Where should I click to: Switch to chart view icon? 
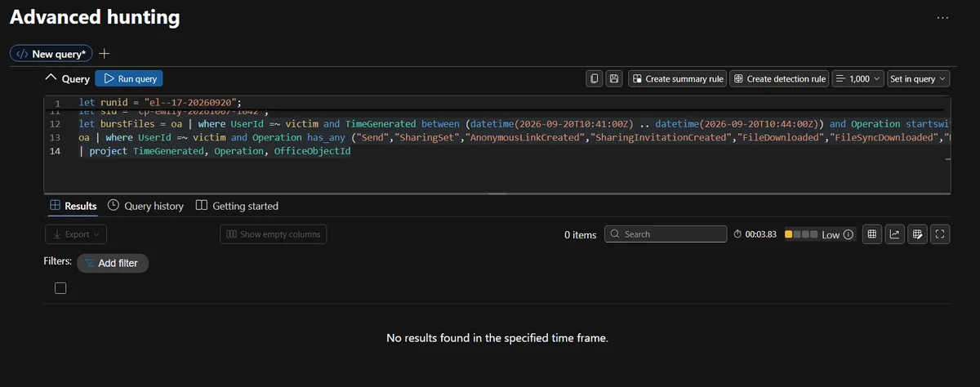[894, 234]
